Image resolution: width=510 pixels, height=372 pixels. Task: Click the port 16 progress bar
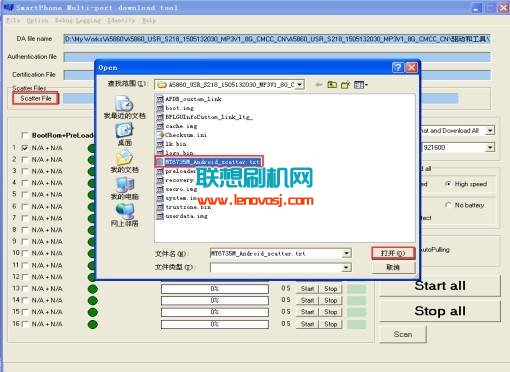[x=215, y=324]
